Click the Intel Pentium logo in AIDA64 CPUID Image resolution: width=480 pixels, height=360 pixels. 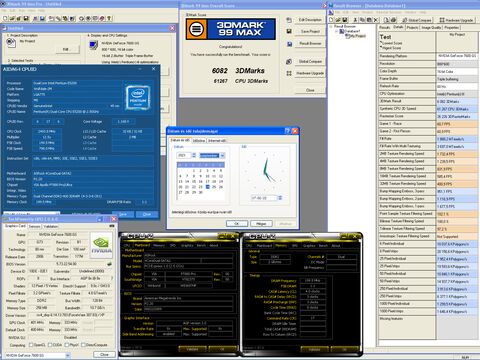click(138, 97)
